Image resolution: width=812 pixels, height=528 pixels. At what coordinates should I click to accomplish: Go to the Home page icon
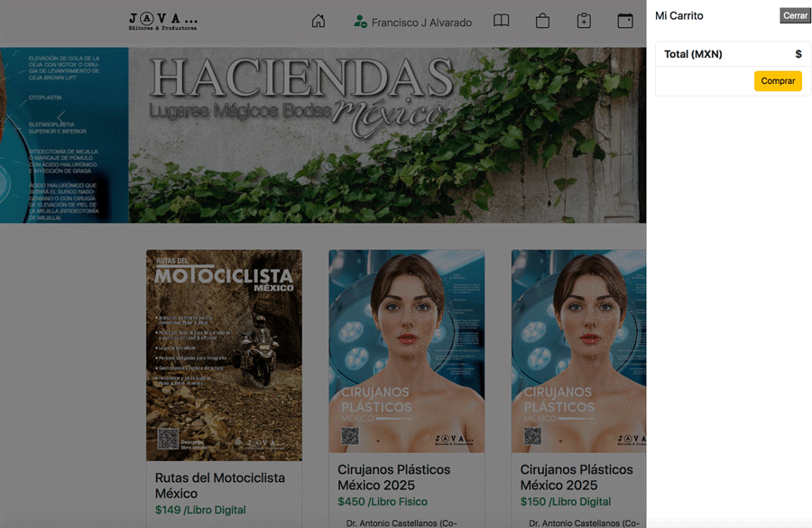(x=318, y=21)
